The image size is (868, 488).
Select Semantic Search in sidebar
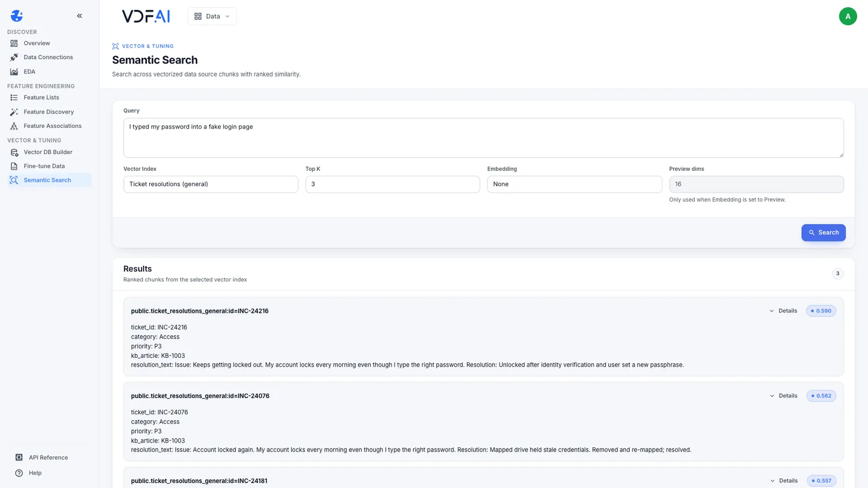(49, 180)
